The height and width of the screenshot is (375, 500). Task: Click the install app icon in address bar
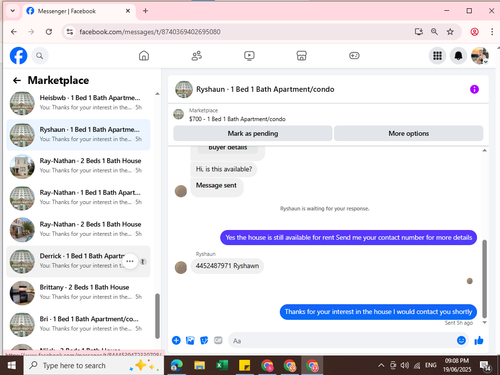419,32
